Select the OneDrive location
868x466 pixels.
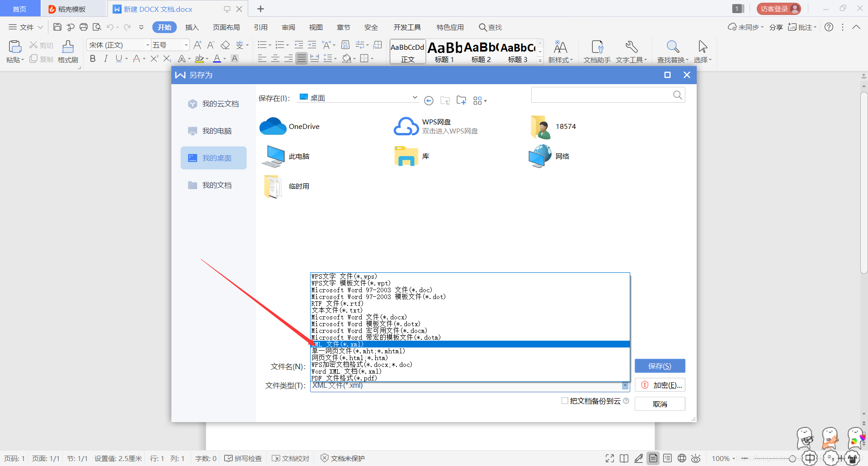pyautogui.click(x=290, y=126)
